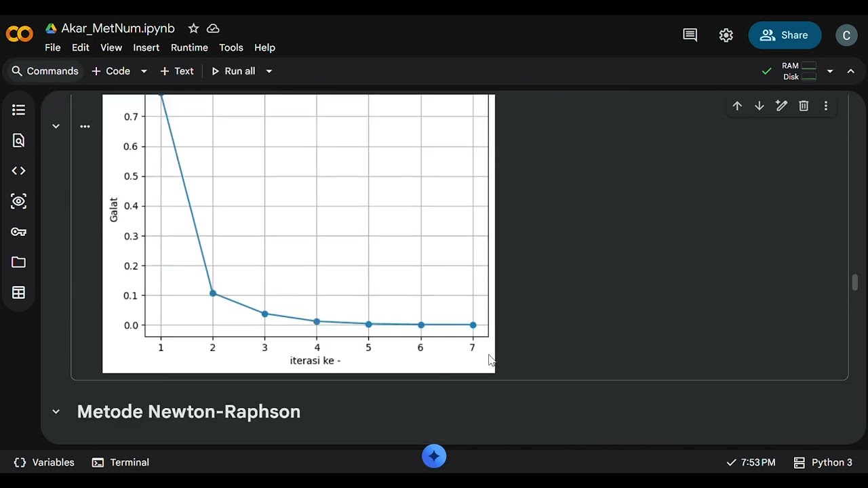Check the 7:53 PM execution status
The image size is (868, 488).
[x=751, y=462]
